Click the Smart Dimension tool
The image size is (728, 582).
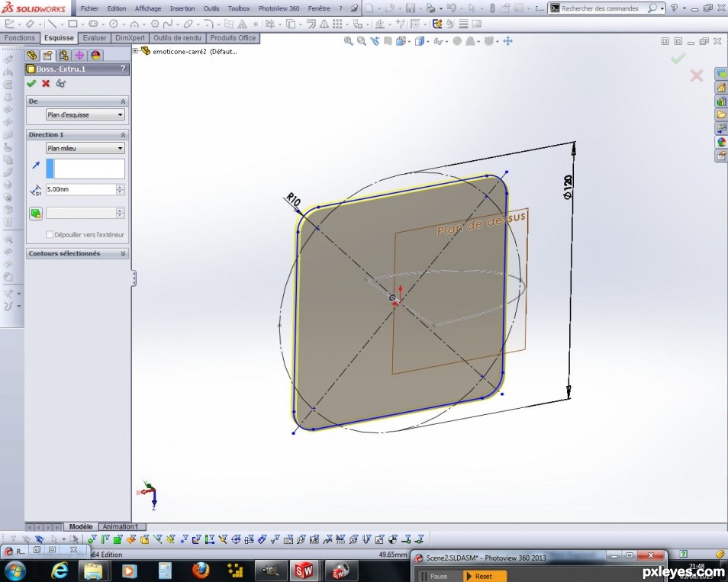pyautogui.click(x=30, y=24)
